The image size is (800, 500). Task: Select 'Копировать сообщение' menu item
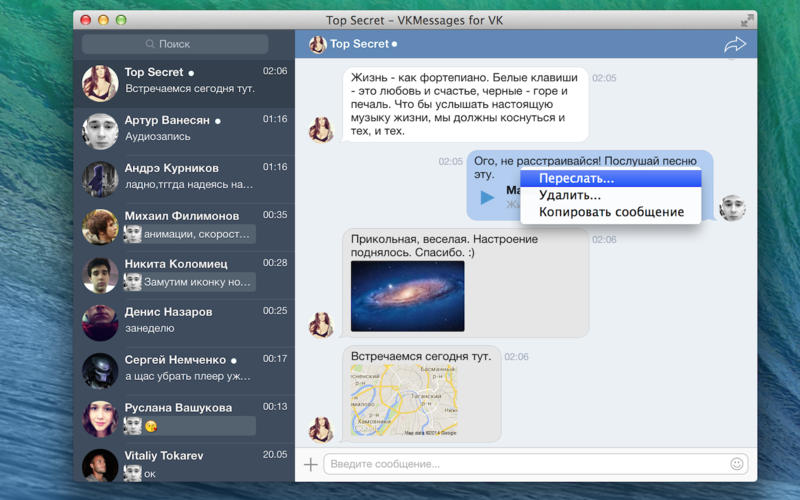[x=610, y=212]
